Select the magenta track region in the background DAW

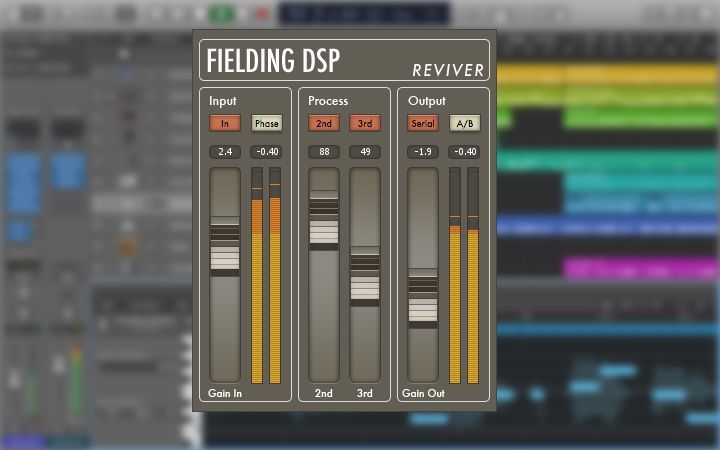pyautogui.click(x=641, y=268)
